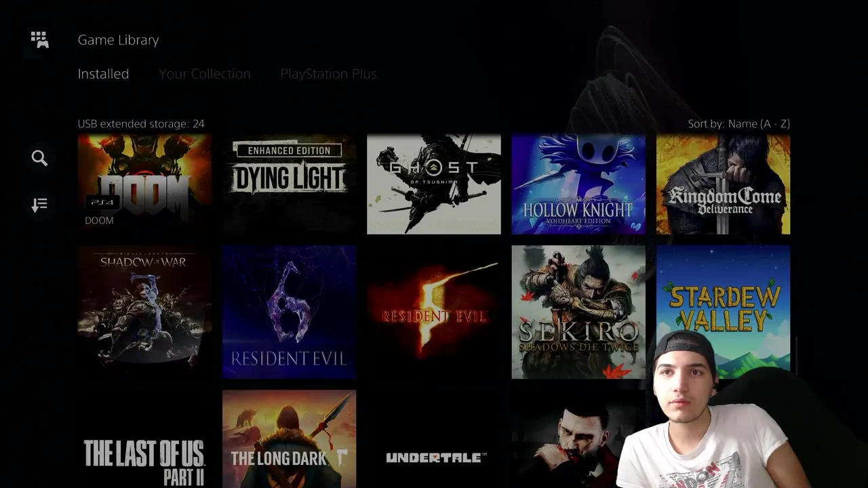This screenshot has width=868, height=488.
Task: Open The Long Dark tile
Action: coord(289,439)
